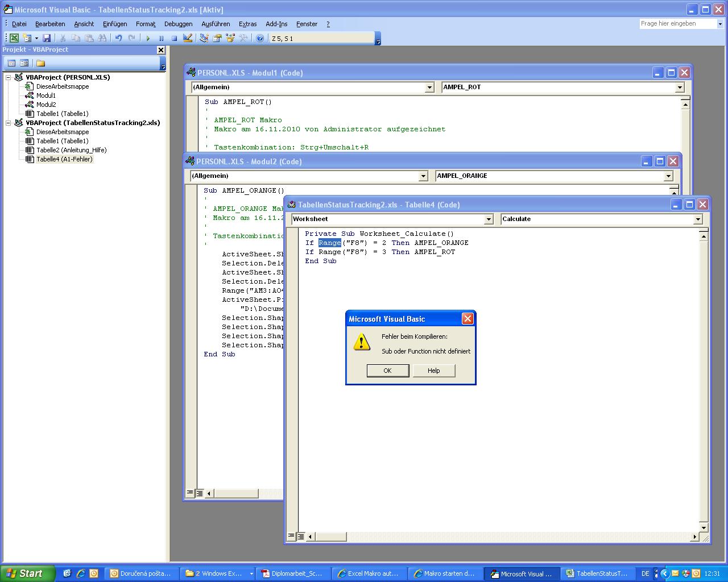Click Procedure View button in Modul2 window
The height and width of the screenshot is (582, 728).
point(190,493)
